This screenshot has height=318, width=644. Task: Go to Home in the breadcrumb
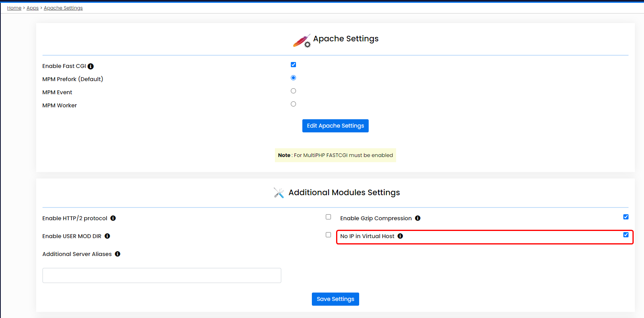pos(14,8)
